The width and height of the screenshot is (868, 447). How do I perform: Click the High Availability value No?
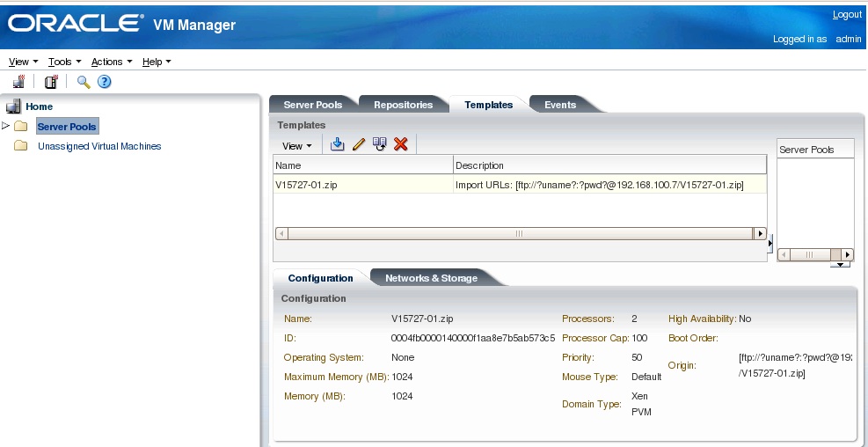pos(745,319)
